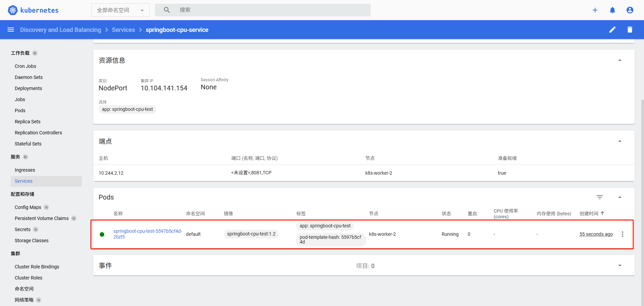Click Discovery and Load Balancing breadcrumb

coord(60,30)
